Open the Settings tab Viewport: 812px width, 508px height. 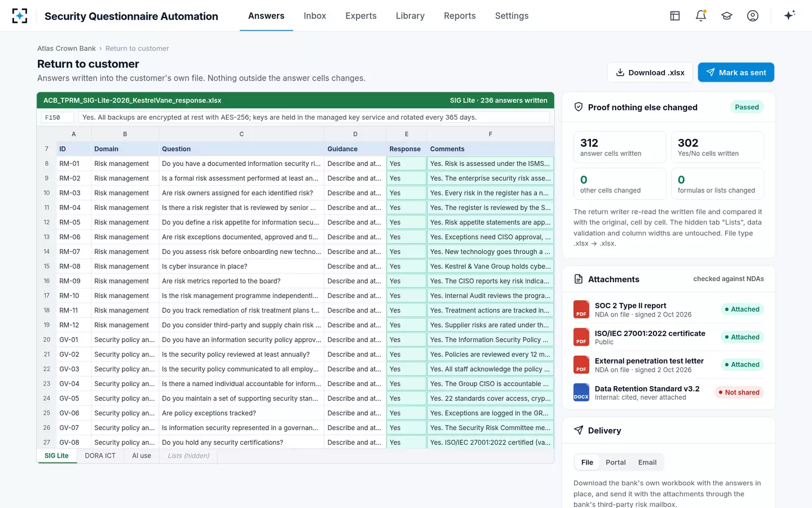[x=511, y=16]
